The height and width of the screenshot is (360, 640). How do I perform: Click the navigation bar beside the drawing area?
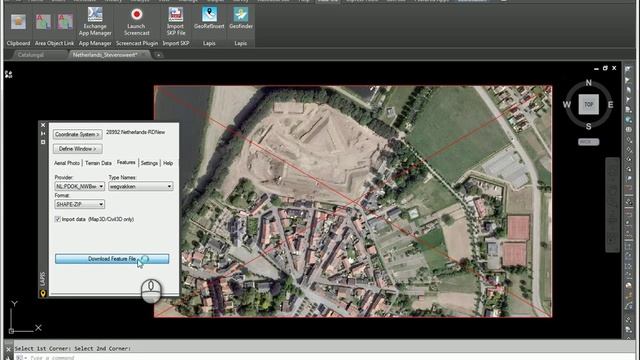pos(612,204)
